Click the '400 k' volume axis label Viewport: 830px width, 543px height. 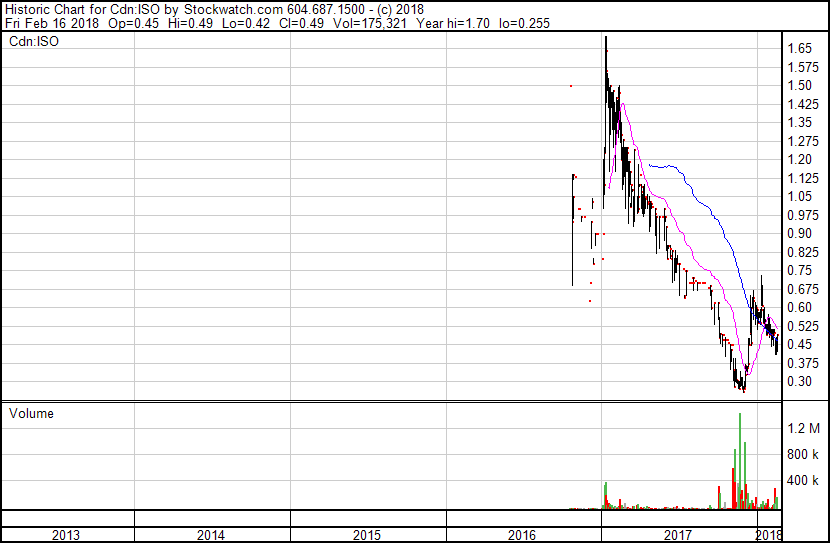pos(802,481)
